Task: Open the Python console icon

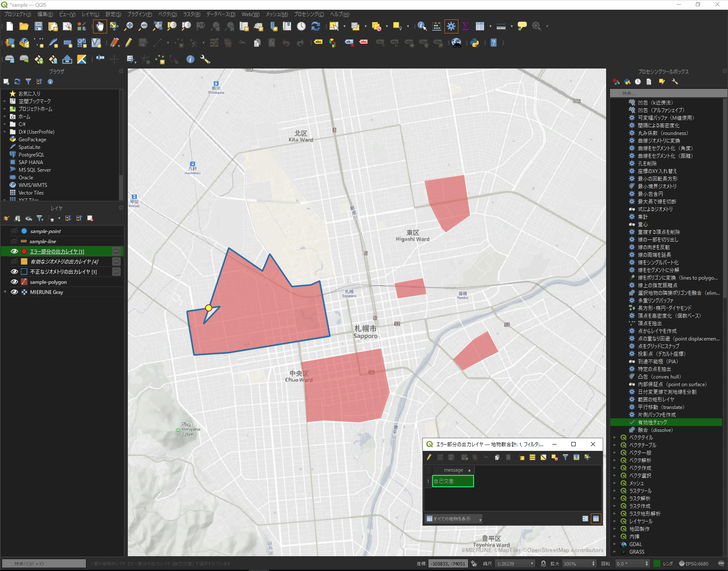Action: [475, 43]
